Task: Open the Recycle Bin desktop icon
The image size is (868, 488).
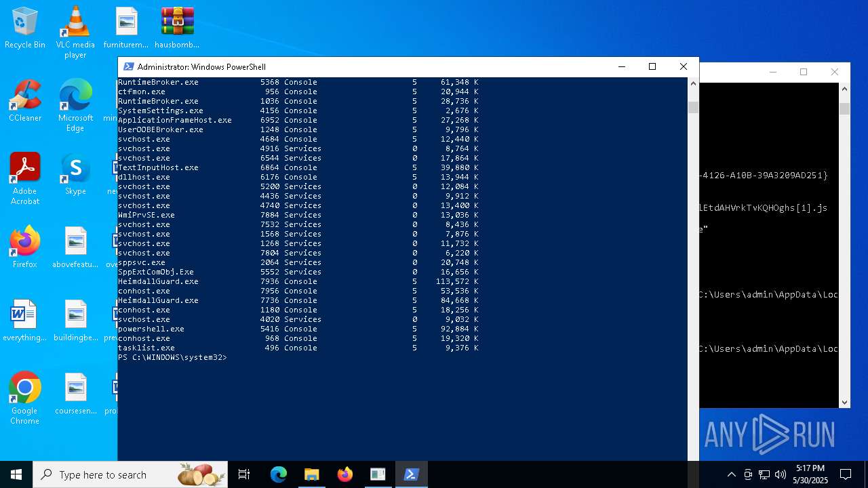Action: pos(25,28)
